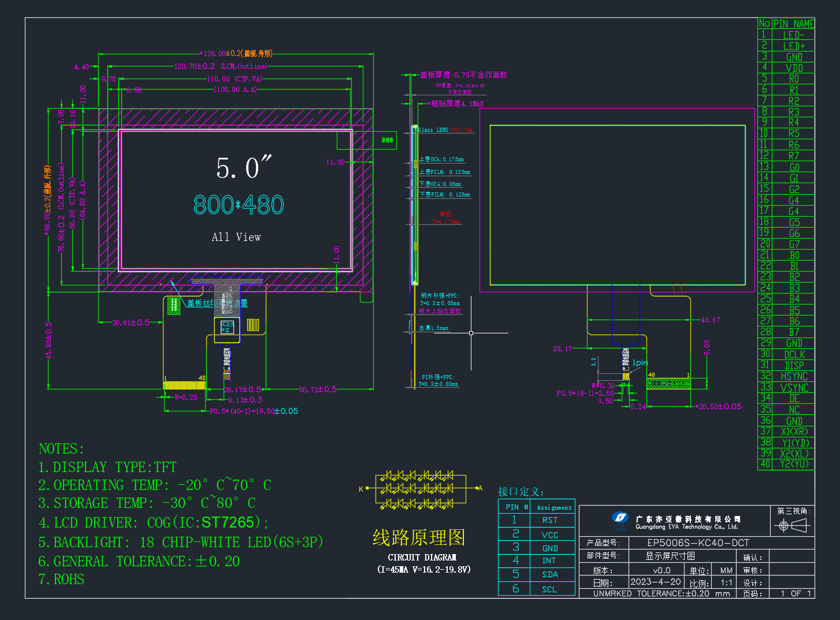Select the '50.72±0.5' dimension
Viewport: 840px width, 620px height.
point(318,389)
